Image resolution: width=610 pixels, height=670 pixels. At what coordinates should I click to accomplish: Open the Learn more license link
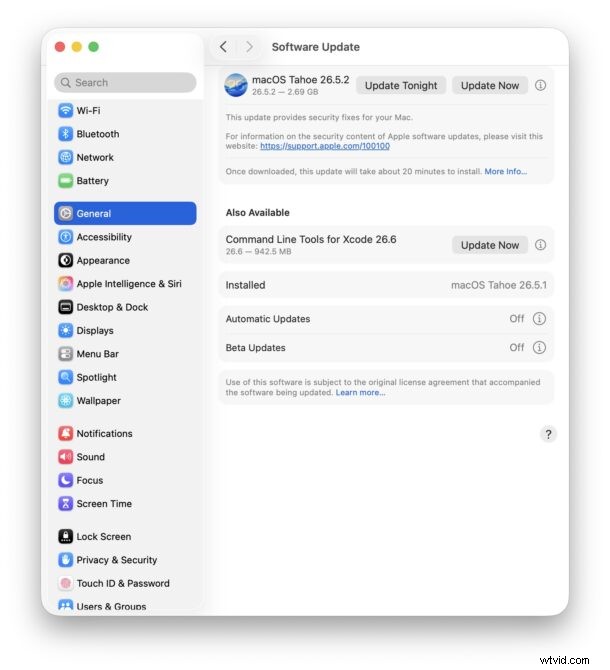click(361, 393)
